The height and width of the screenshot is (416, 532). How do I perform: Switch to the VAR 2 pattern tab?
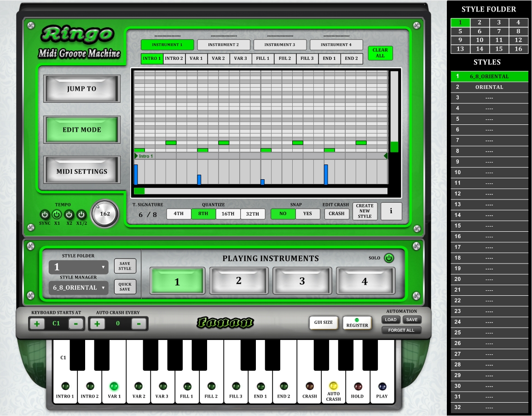[218, 59]
